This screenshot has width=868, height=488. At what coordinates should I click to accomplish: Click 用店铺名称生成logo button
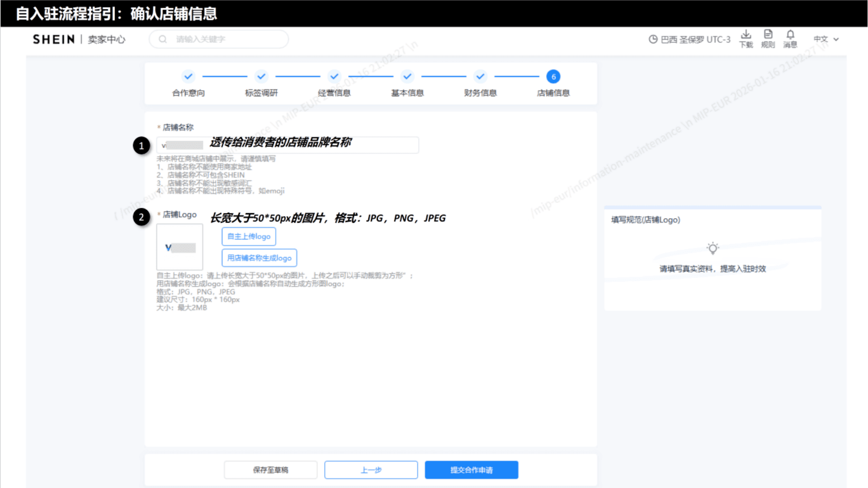pyautogui.click(x=259, y=258)
